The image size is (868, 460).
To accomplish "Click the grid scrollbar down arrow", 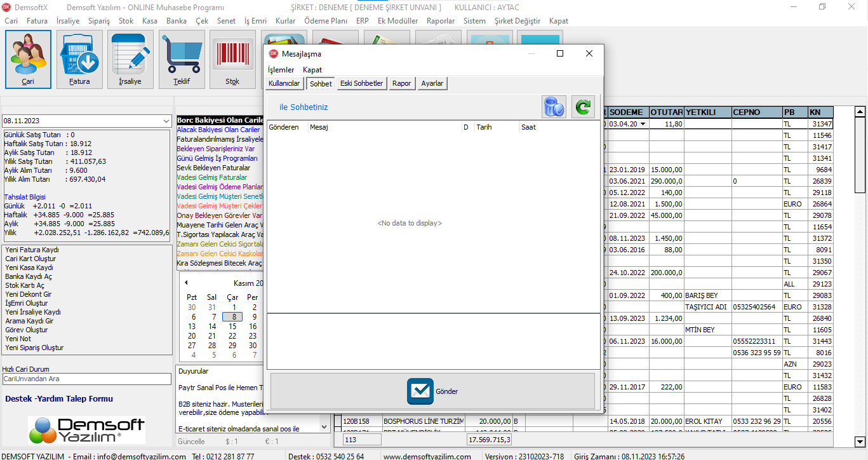I will point(860,442).
